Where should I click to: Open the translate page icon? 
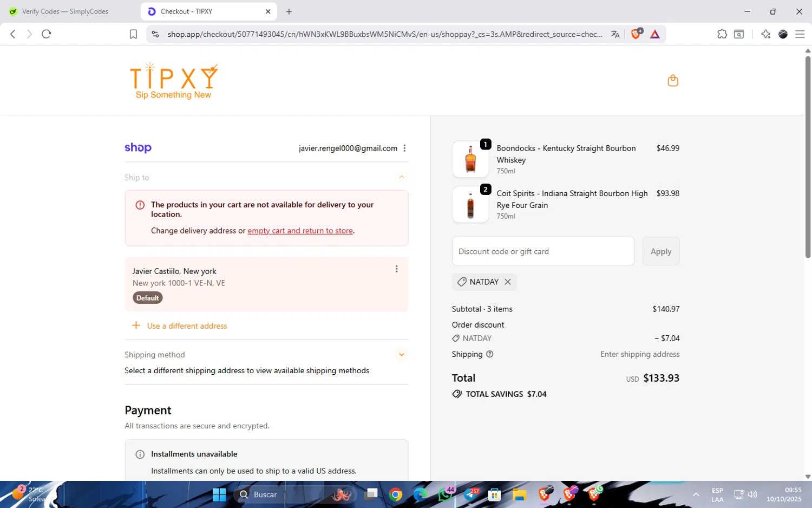tap(615, 34)
